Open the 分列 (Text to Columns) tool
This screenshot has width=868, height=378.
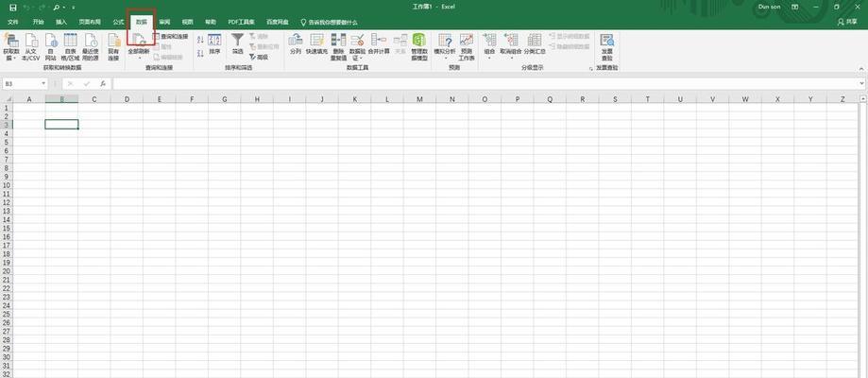tap(296, 43)
